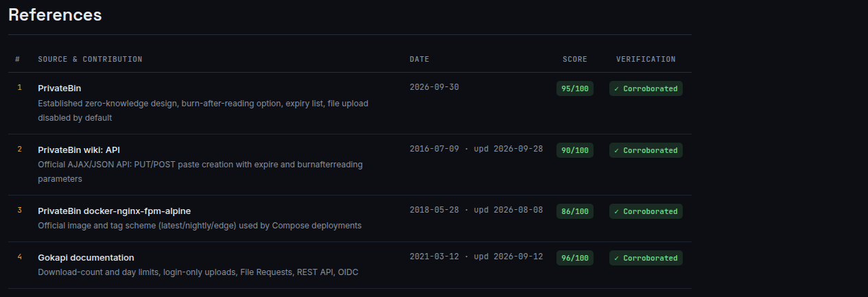Click the 2026-09-30 date of PrivateBin
Image resolution: width=868 pixels, height=297 pixels.
point(434,87)
